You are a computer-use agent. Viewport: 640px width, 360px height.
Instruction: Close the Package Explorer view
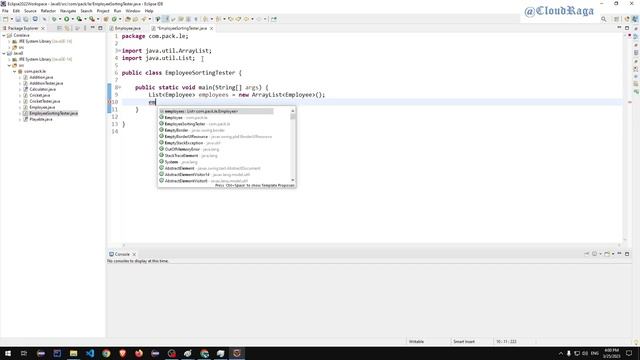[43, 28]
